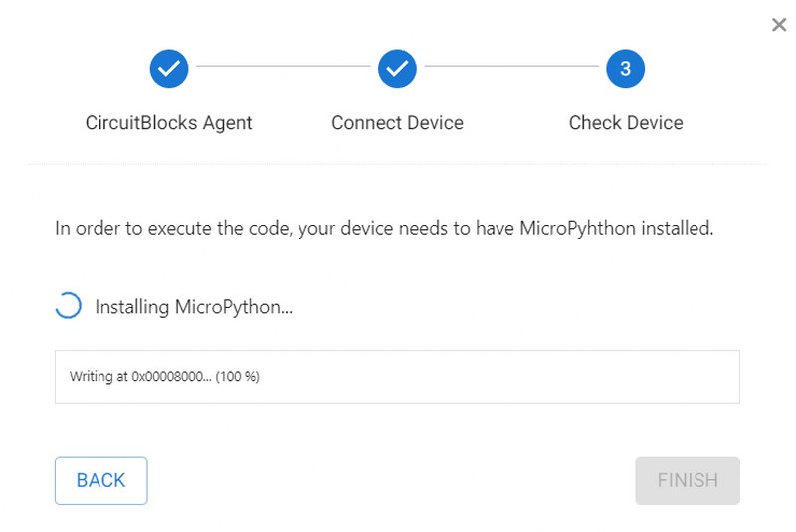Screen dimensions: 796x532
Task: Click the instruction sentence about executing code
Action: (384, 229)
